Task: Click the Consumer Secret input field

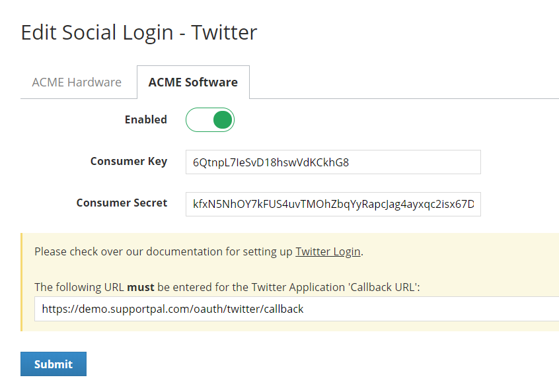Action: (x=333, y=204)
